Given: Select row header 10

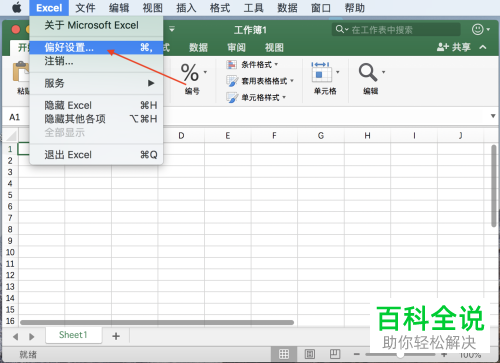Looking at the screenshot, I should [10, 252].
